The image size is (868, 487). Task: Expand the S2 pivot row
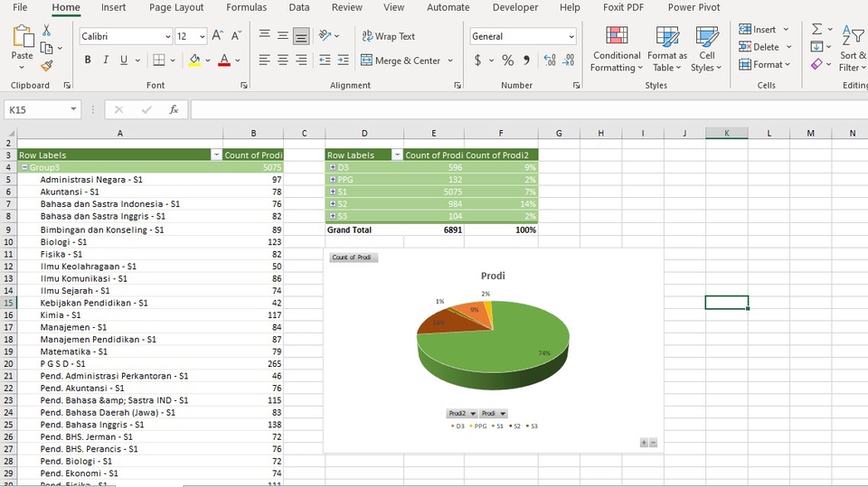333,203
